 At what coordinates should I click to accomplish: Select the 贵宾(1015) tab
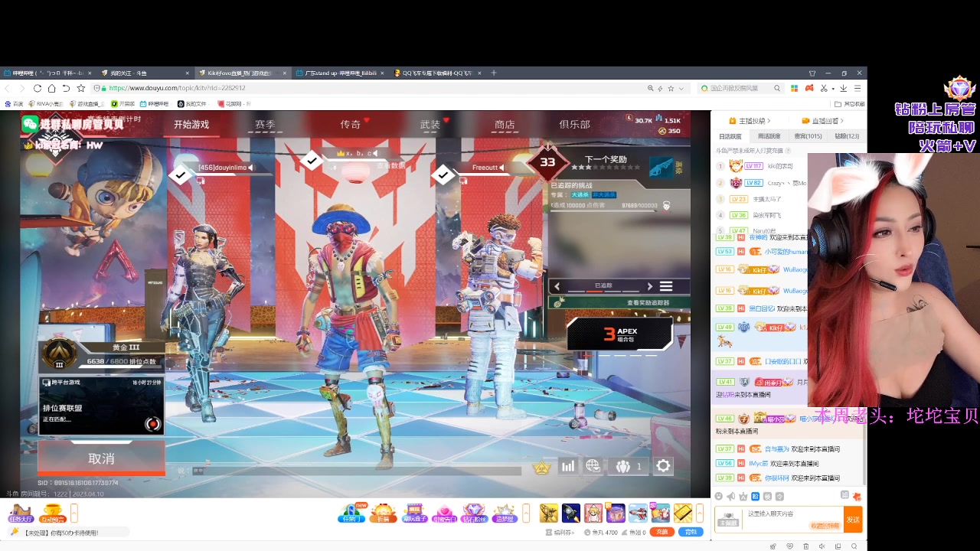(x=808, y=136)
